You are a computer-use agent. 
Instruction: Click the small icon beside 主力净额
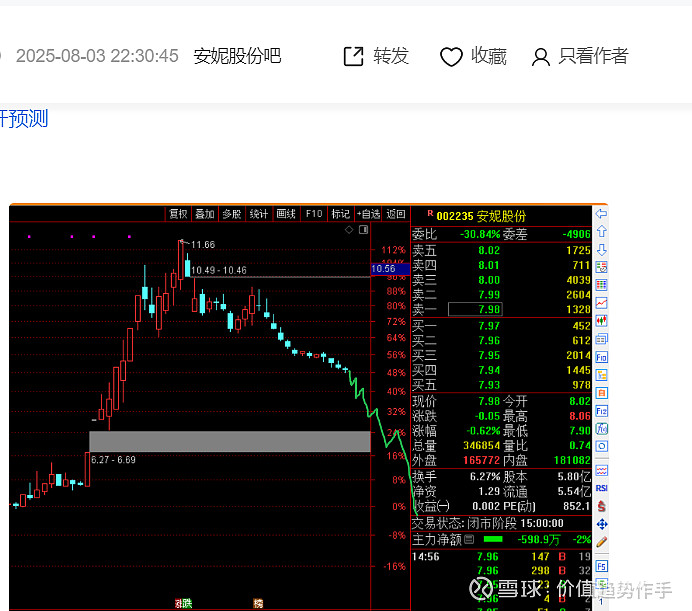(x=469, y=539)
